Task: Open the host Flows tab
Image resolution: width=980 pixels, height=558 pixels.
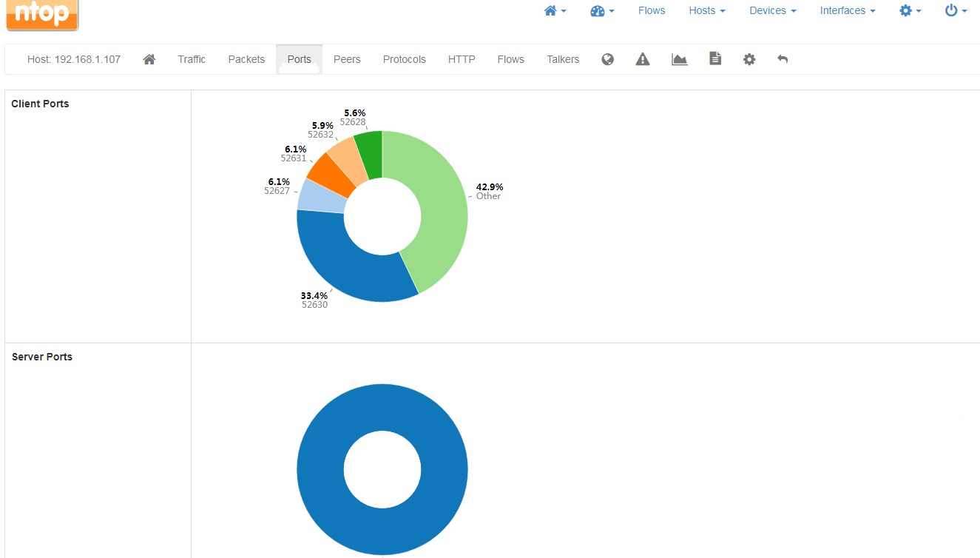Action: (x=511, y=59)
